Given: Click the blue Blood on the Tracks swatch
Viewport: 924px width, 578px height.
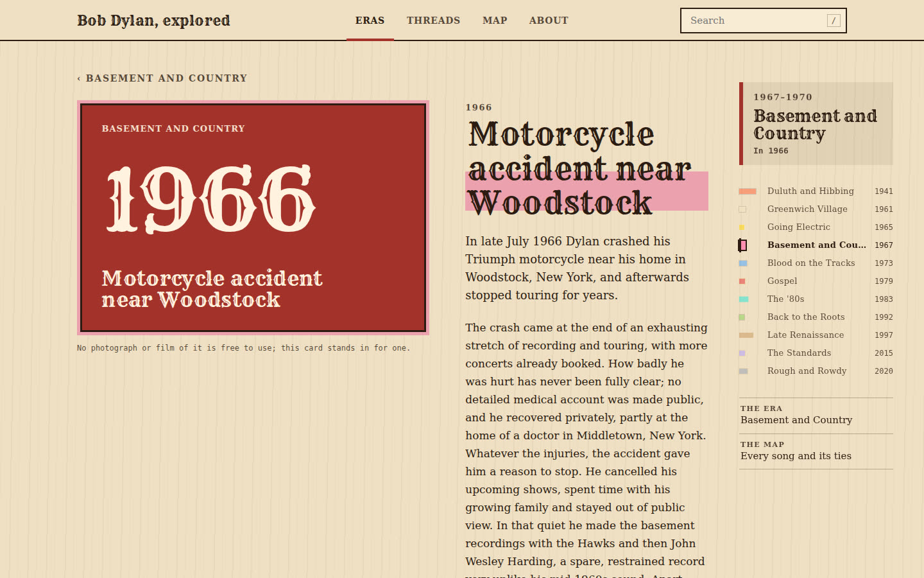Looking at the screenshot, I should [x=743, y=263].
